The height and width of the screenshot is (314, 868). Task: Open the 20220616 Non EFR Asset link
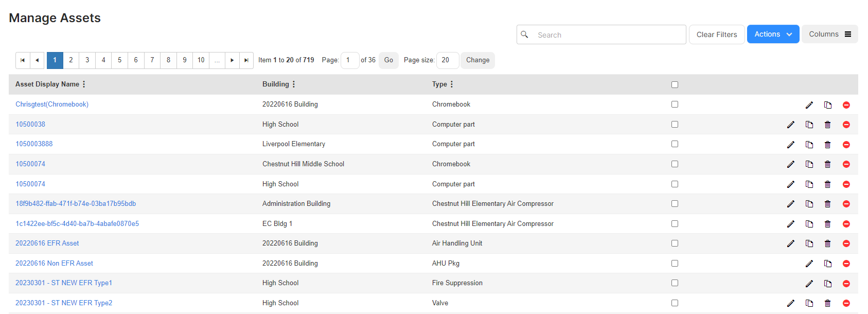(54, 263)
